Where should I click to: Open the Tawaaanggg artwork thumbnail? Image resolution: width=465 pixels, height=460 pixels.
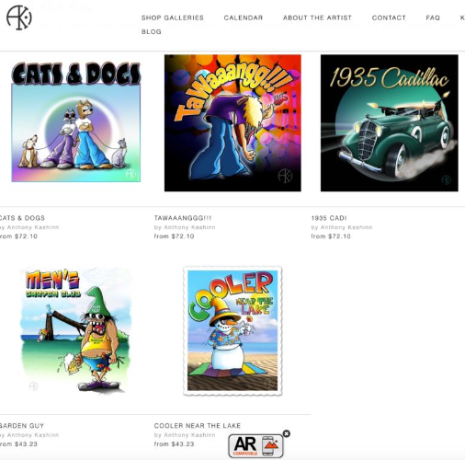coord(233,123)
